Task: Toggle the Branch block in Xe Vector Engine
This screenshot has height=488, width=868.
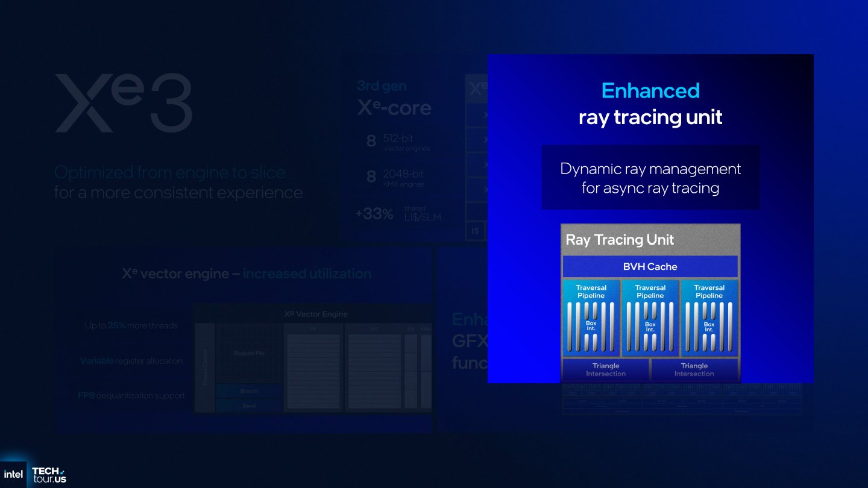Action: [250, 391]
